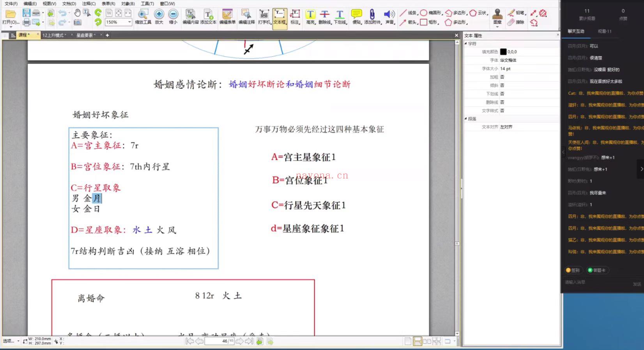Select the Strikeout (删除线) tool
644x350 pixels.
pos(325,17)
